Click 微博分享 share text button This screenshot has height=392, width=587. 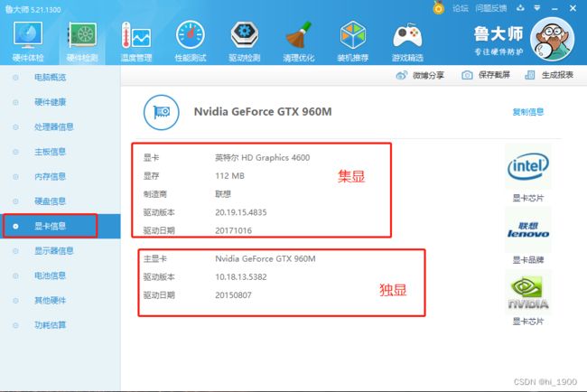[428, 75]
